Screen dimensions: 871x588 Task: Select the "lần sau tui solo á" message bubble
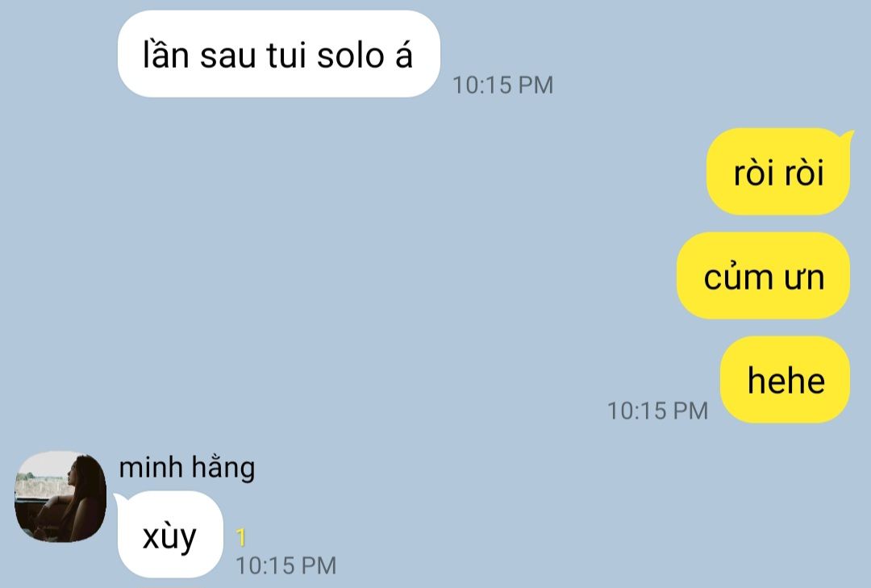click(279, 54)
